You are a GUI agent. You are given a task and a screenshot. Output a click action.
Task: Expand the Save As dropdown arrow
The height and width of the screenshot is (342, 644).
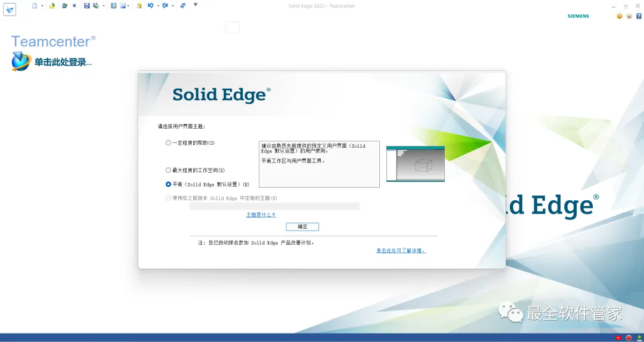pos(104,6)
